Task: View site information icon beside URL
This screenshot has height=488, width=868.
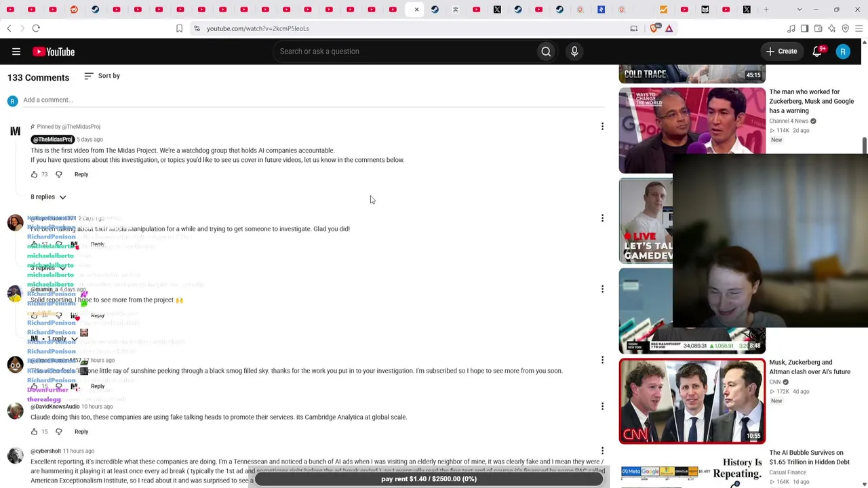Action: [x=197, y=28]
